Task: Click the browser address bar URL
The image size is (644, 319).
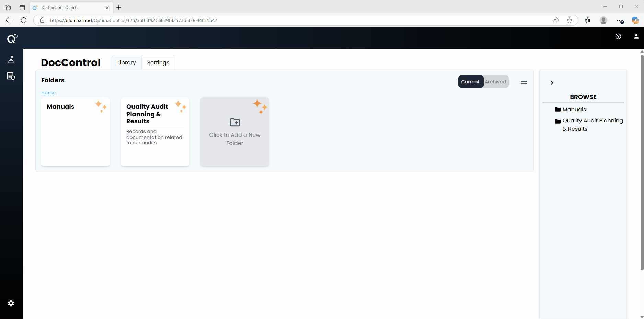Action: tap(134, 20)
